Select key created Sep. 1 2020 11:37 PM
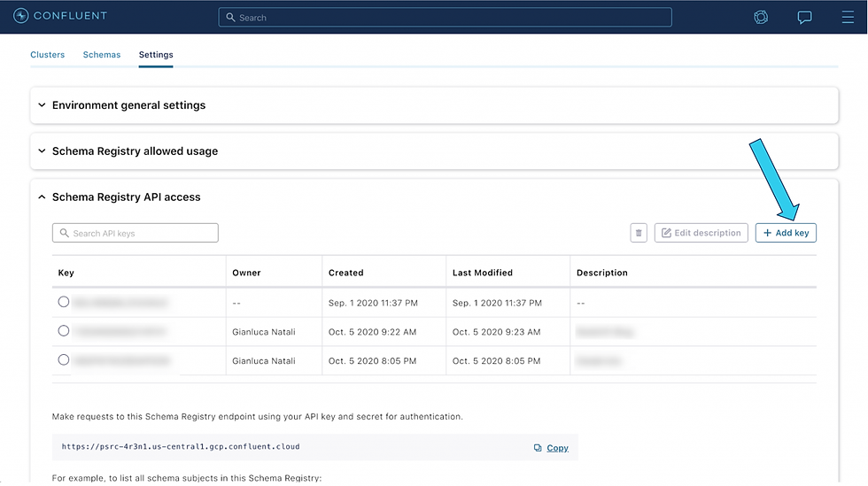Image resolution: width=868 pixels, height=486 pixels. pos(64,302)
